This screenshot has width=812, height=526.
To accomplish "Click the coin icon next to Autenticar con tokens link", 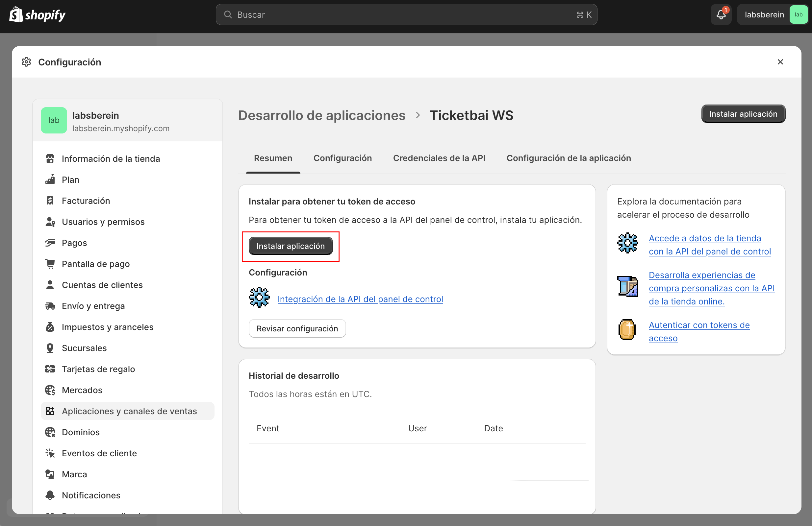I will 627,330.
